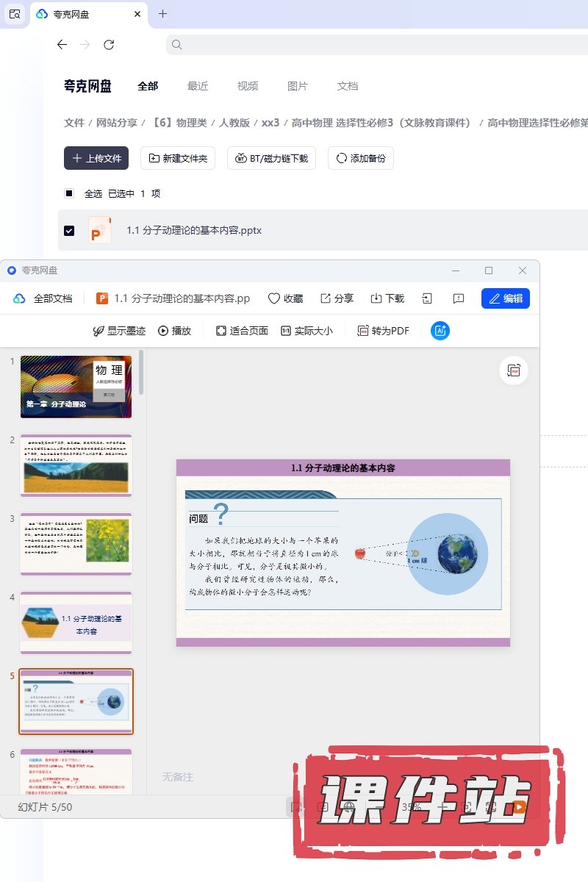Screen dimensions: 588x882
Task: Select 适合页面 fit-to-page view
Action: tap(242, 331)
